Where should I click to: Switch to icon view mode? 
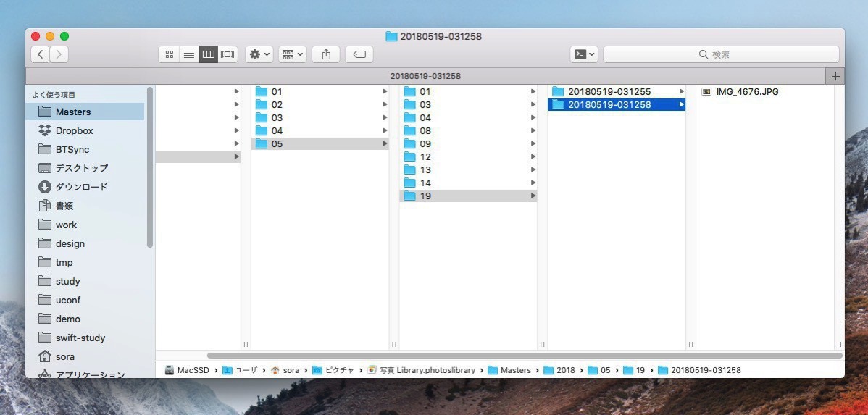pos(170,54)
